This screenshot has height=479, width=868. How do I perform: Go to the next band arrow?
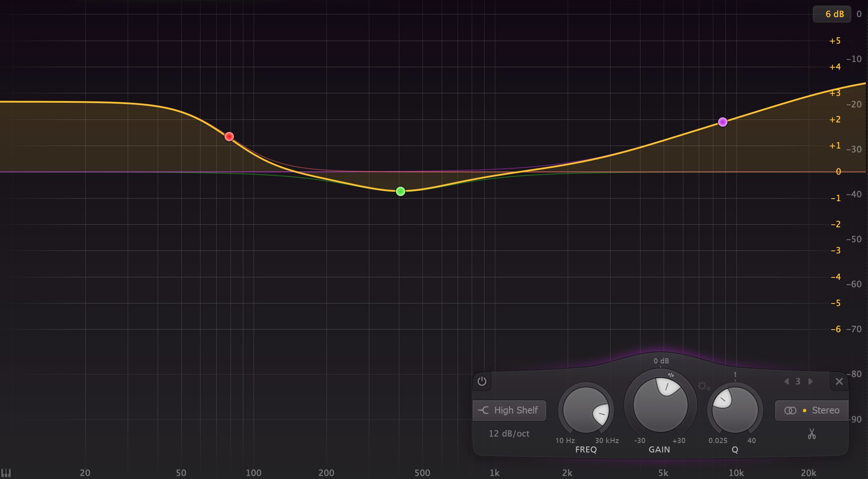tap(810, 381)
